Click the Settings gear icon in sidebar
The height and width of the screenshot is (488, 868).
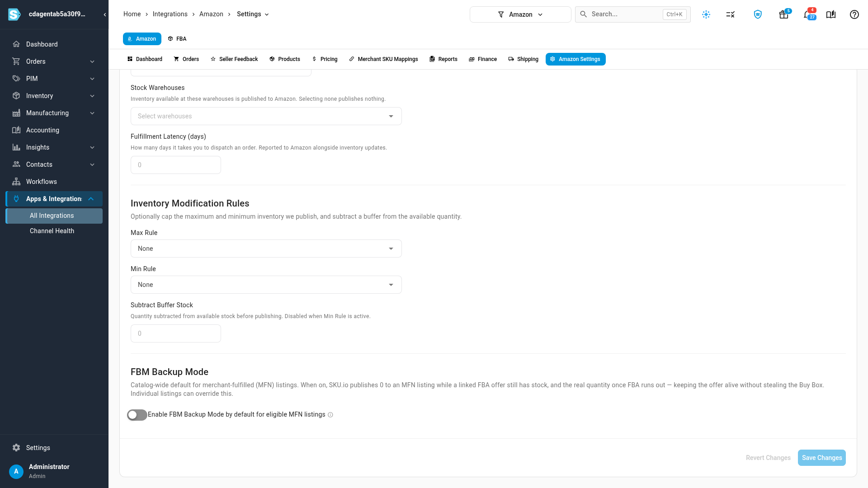[x=16, y=448]
